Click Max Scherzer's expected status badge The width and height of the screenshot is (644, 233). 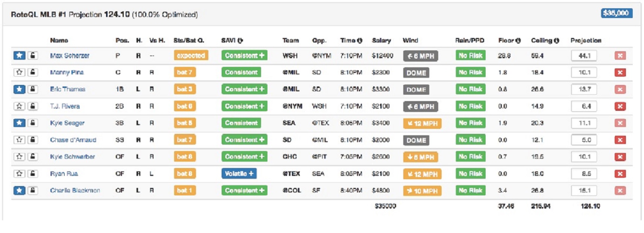tap(191, 56)
